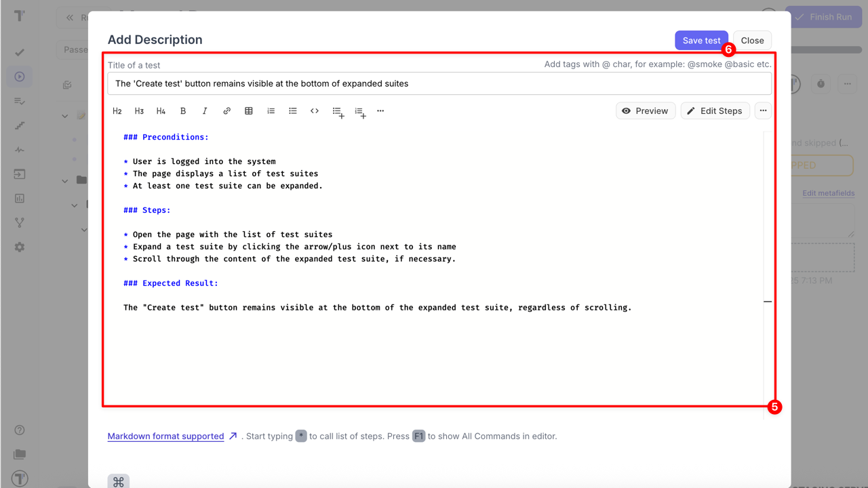Open the menu beside Edit Steps

click(x=763, y=110)
